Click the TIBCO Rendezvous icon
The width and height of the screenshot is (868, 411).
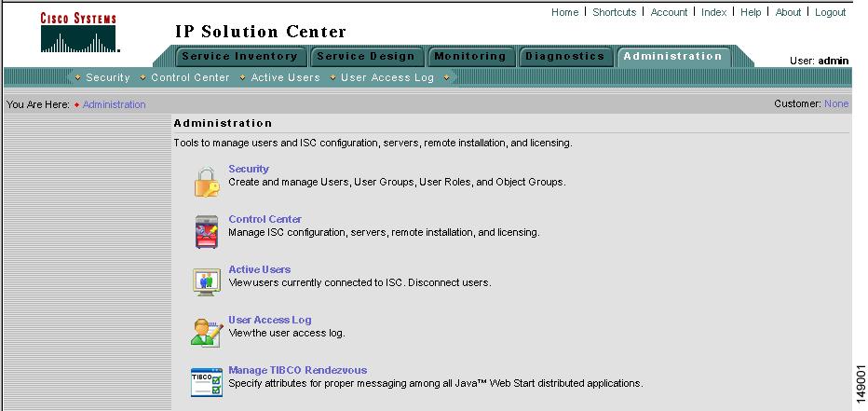(207, 382)
